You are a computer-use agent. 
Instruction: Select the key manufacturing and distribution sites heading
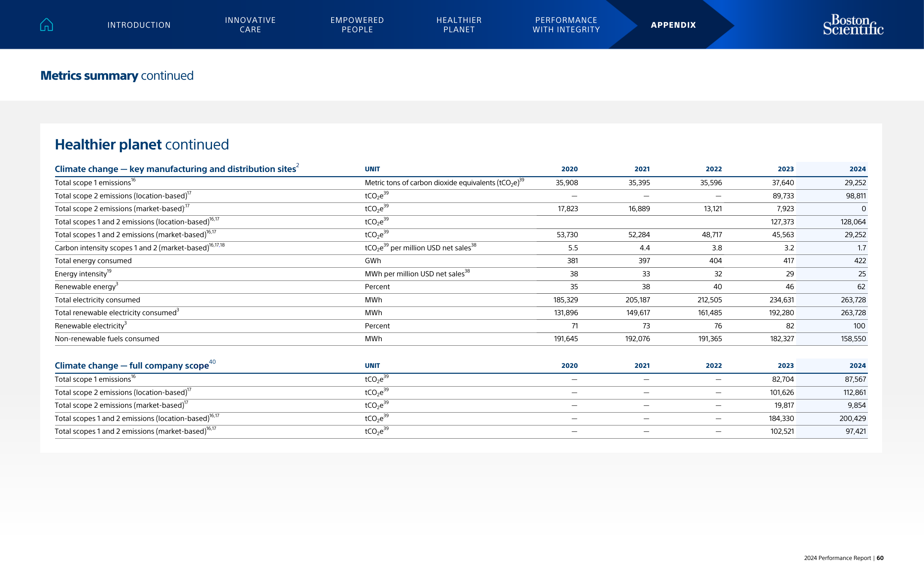coord(177,169)
